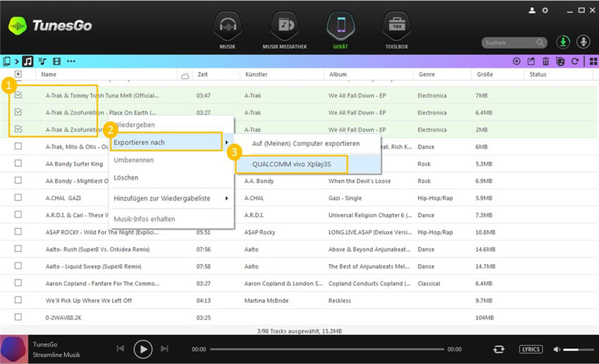Click the export icon in toolbar
The width and height of the screenshot is (599, 364).
[x=531, y=61]
